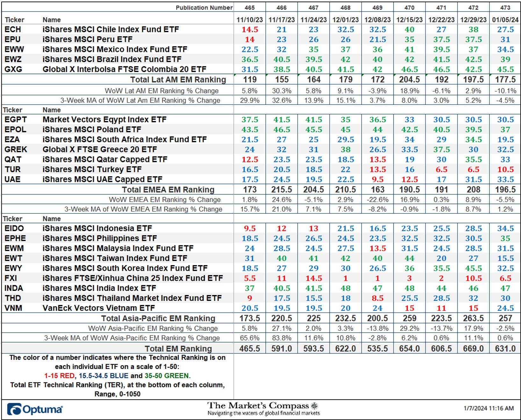521x420 pixels.
Task: Click the 15.5-34.5 BLUE legend text
Action: pyautogui.click(x=104, y=376)
